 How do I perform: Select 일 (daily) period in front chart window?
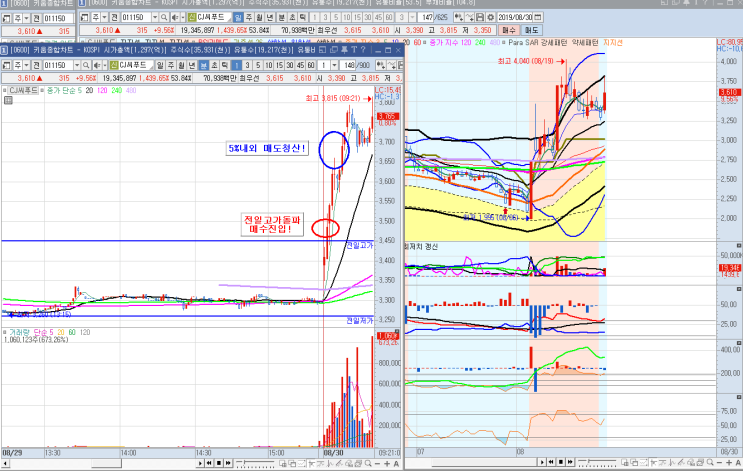pyautogui.click(x=160, y=65)
